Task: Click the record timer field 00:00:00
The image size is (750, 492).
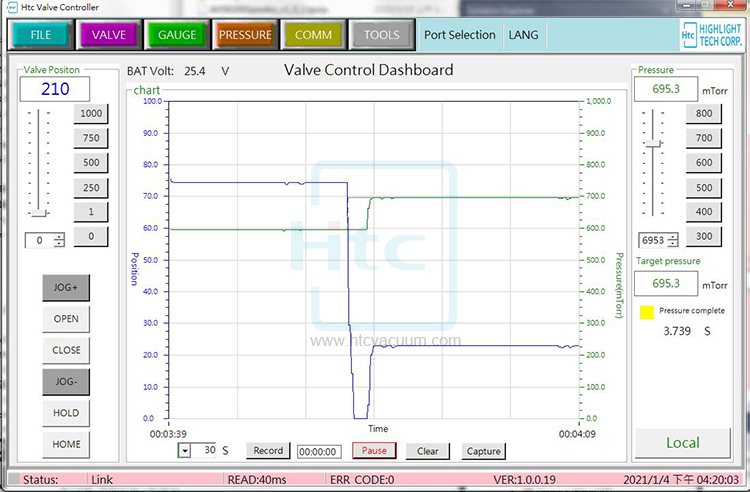Action: tap(319, 452)
